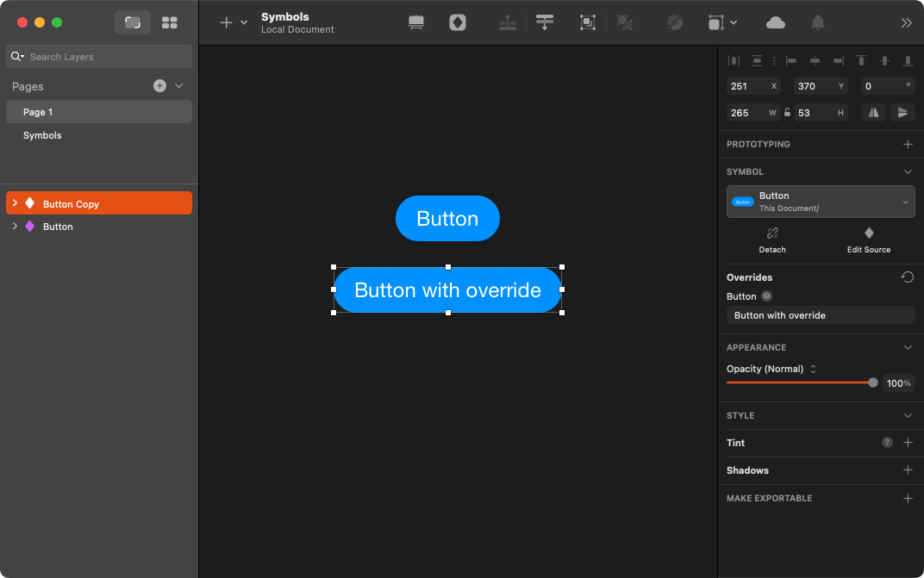This screenshot has height=578, width=924.
Task: Collapse the Symbol section chevron
Action: coord(908,172)
